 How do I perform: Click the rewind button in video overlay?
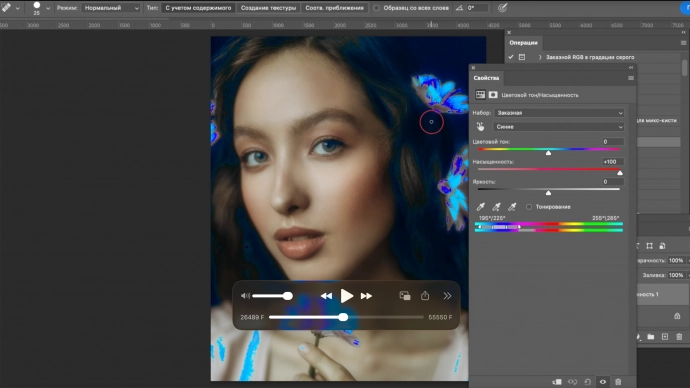click(326, 296)
